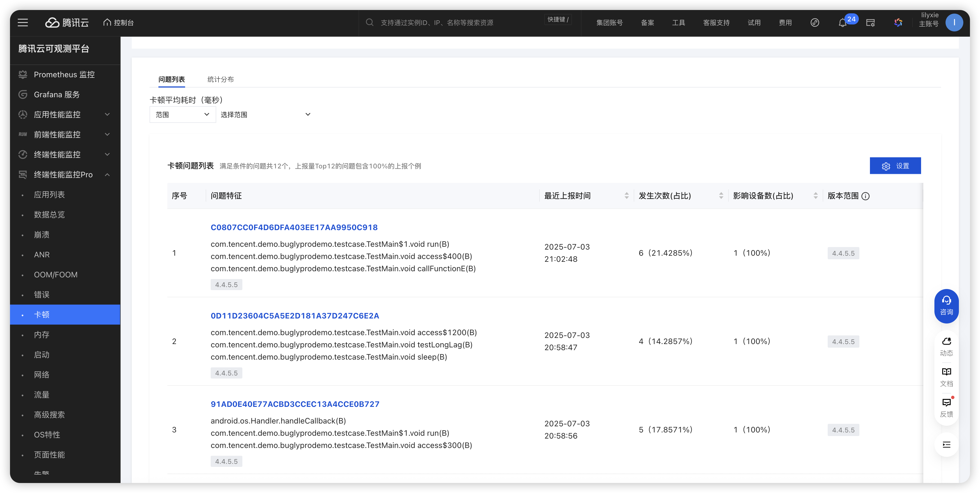Viewport: 980px width, 493px height.
Task: Open the hamburger menu icon
Action: [23, 23]
